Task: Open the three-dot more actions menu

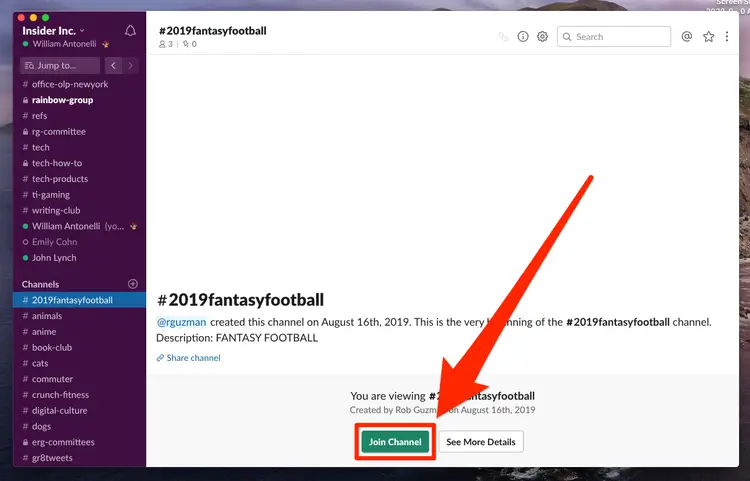Action: coord(727,36)
